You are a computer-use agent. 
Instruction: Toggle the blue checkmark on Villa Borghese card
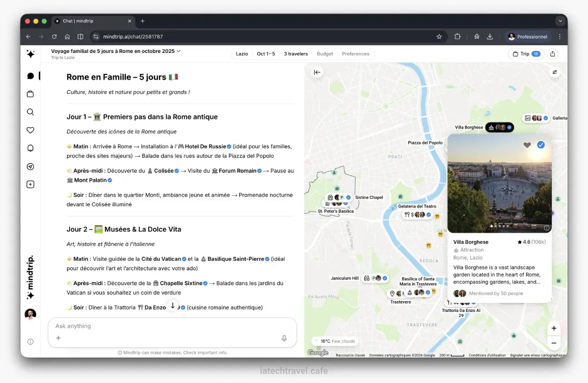(541, 145)
